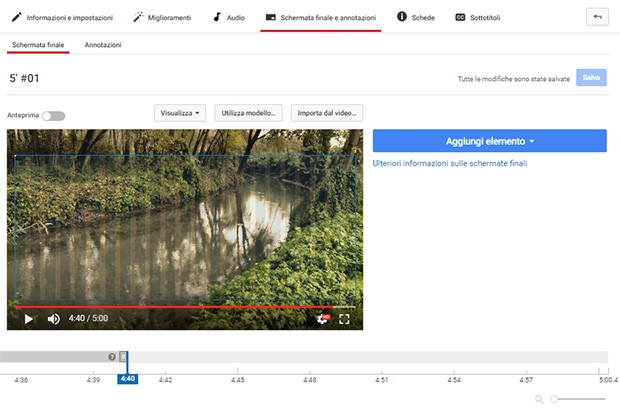Image resolution: width=620 pixels, height=408 pixels.
Task: Open video settings gear icon
Action: (323, 319)
